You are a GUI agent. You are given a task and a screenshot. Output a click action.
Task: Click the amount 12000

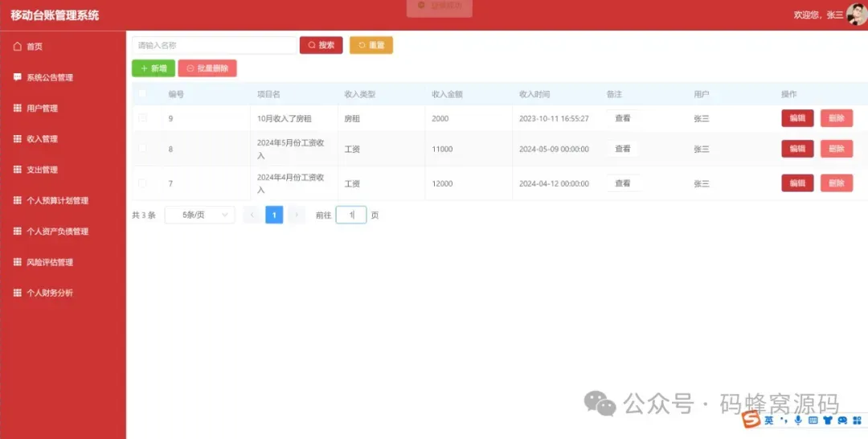click(x=442, y=184)
